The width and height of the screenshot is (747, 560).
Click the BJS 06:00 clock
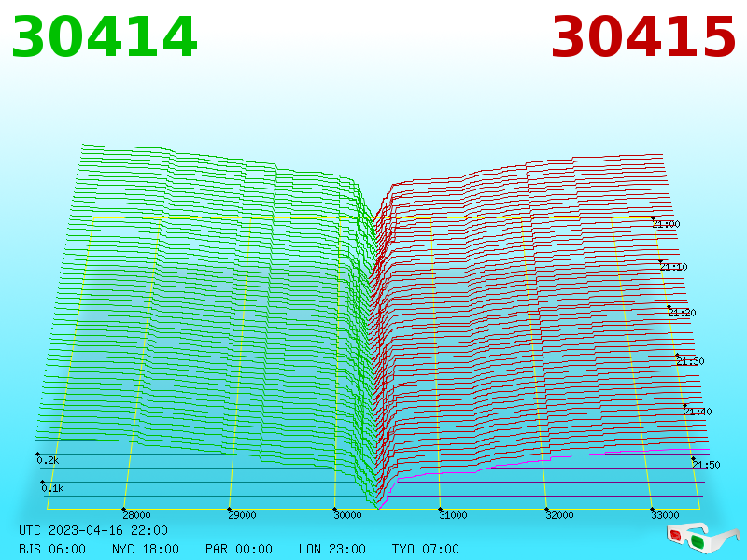pyautogui.click(x=52, y=549)
